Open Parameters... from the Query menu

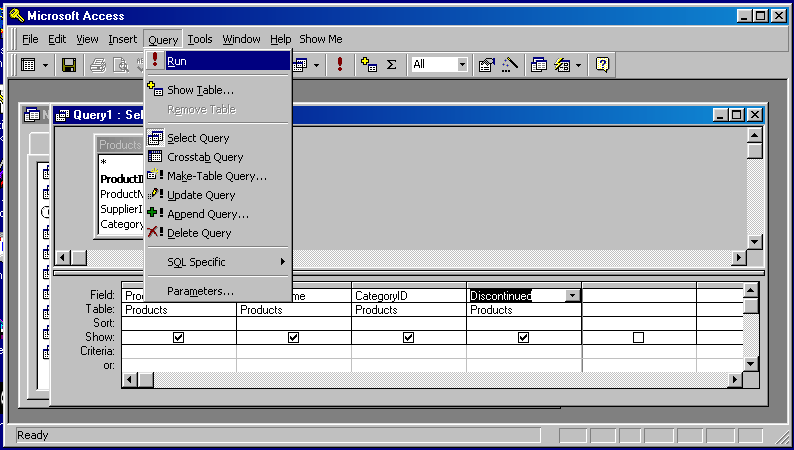click(x=218, y=291)
